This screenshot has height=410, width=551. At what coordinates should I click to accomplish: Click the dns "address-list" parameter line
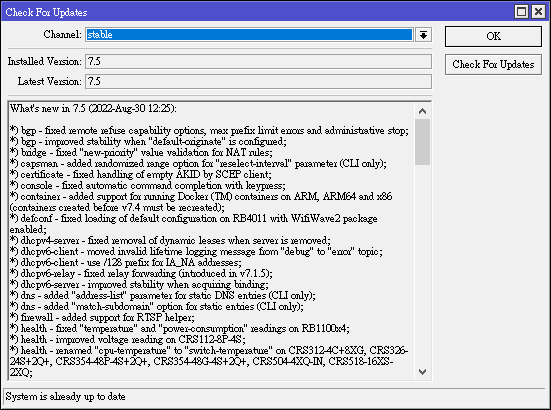(x=163, y=295)
